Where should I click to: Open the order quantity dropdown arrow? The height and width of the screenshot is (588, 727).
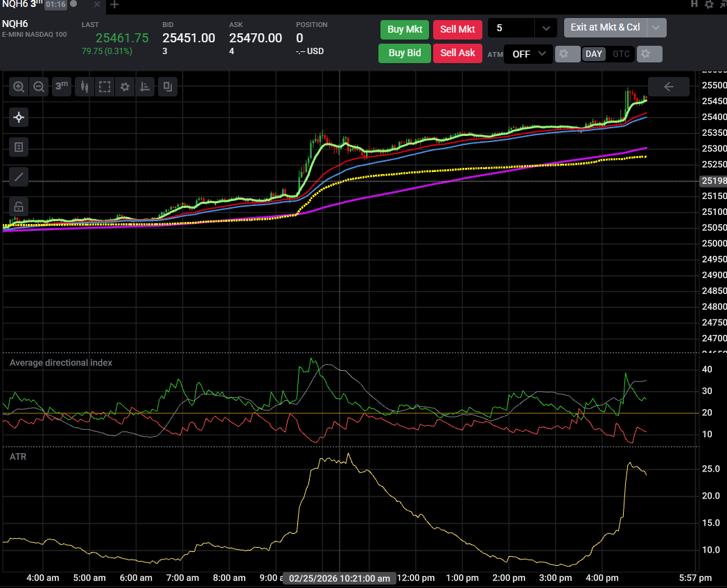pos(545,28)
